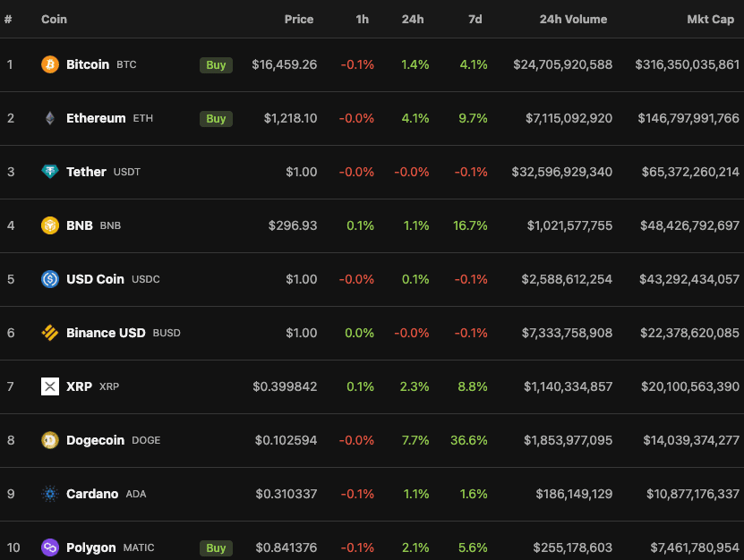Open the Cardano name link
Screen dimensions: 744x560
[x=92, y=494]
